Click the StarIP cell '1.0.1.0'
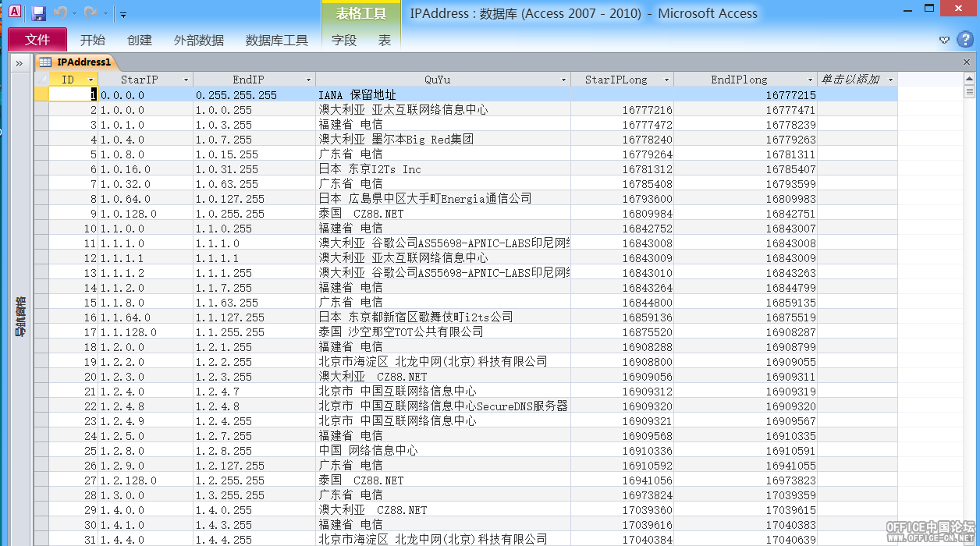This screenshot has width=980, height=546. tap(146, 124)
